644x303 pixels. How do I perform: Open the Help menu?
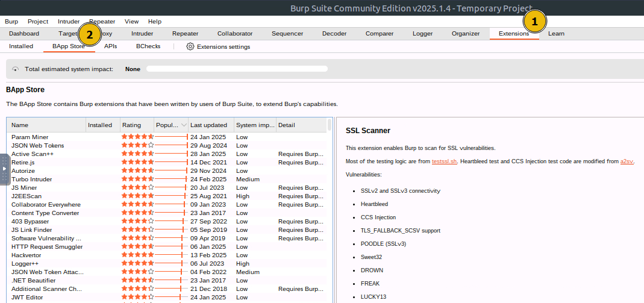155,21
